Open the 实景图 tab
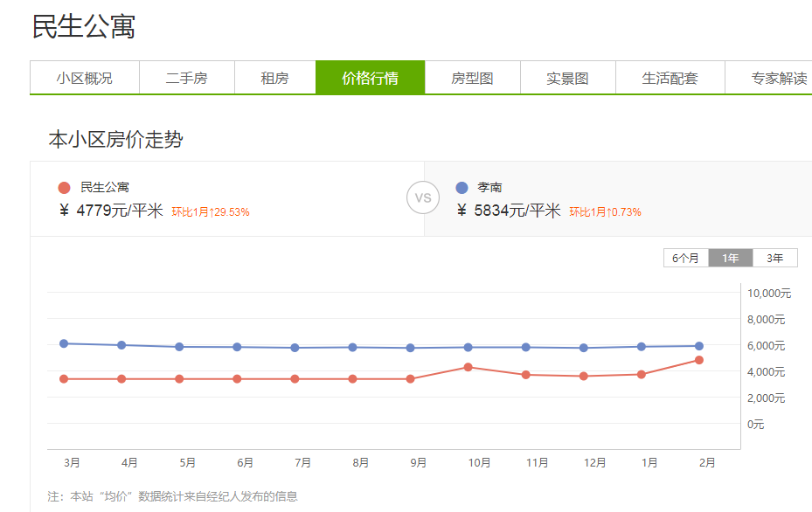 pos(567,78)
